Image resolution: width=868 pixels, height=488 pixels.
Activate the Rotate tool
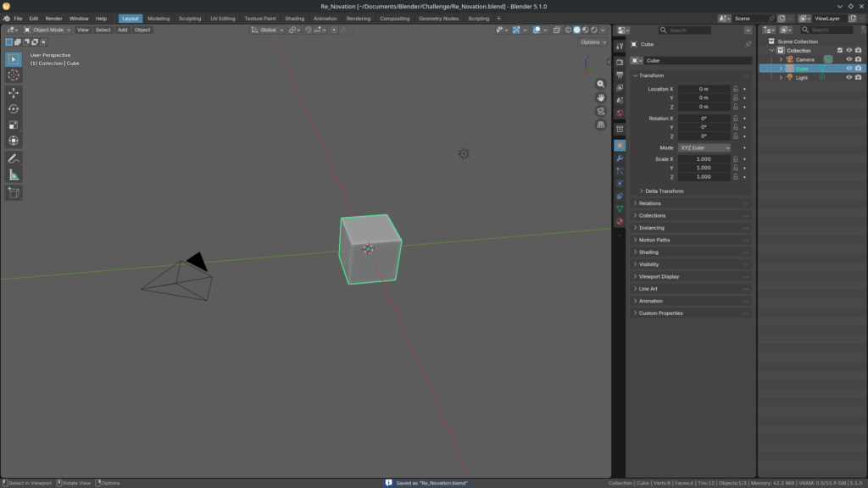[x=14, y=108]
